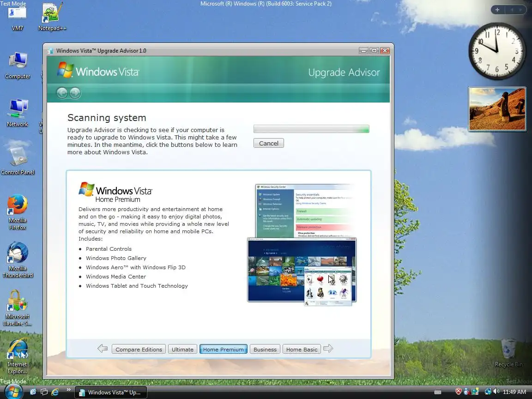Launch Internet Explorer from Quick Launch

[x=54, y=392]
